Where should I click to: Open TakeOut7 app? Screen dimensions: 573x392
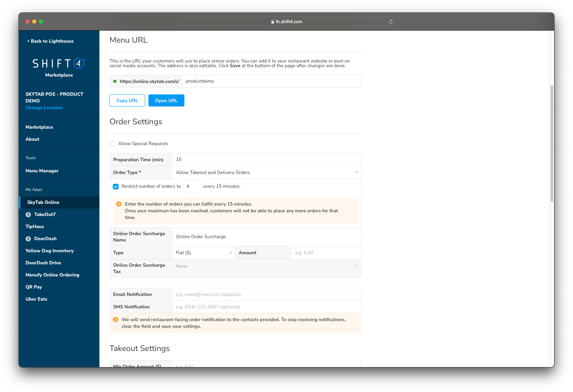(45, 214)
